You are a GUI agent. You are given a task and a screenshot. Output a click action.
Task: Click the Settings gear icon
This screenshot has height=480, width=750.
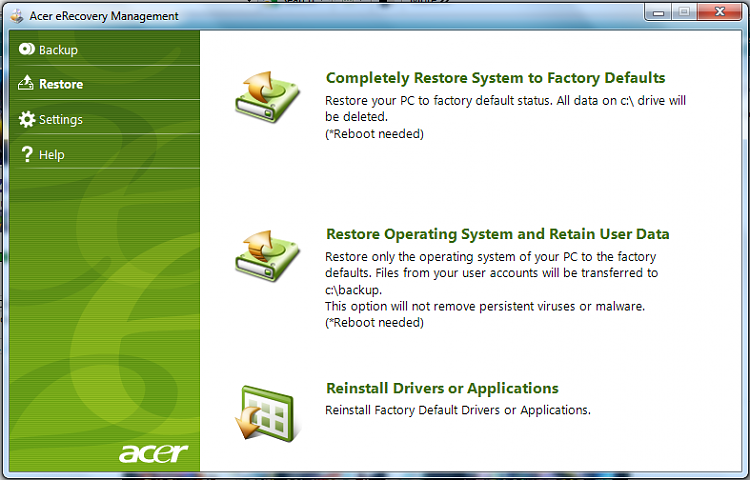(27, 119)
